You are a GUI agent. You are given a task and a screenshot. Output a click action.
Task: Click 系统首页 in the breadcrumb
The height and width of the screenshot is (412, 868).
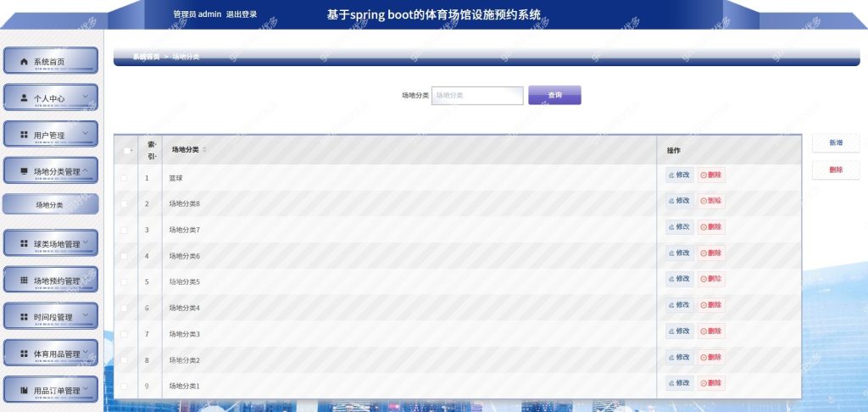coord(146,57)
